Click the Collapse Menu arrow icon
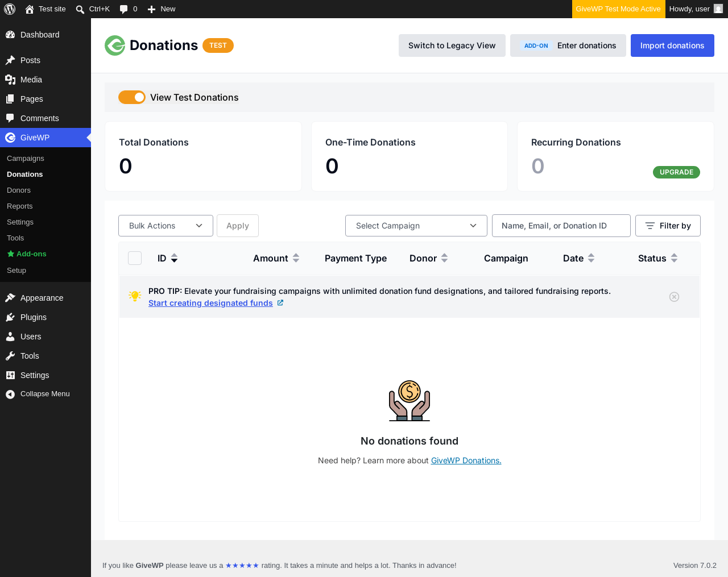Screen dimensions: 728x577 tap(10, 394)
